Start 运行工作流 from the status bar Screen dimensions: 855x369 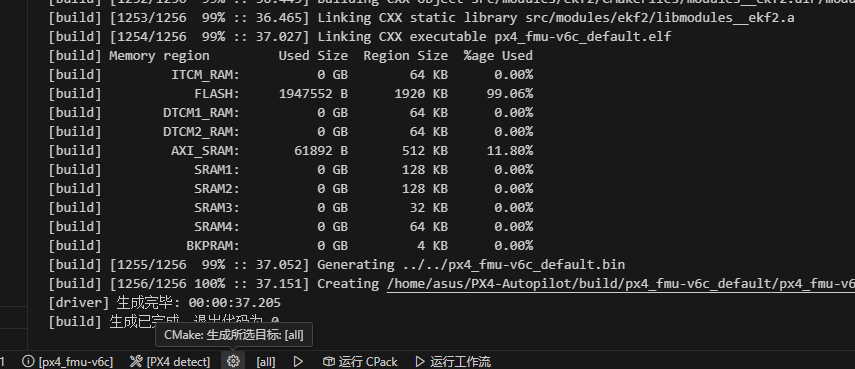pos(453,361)
